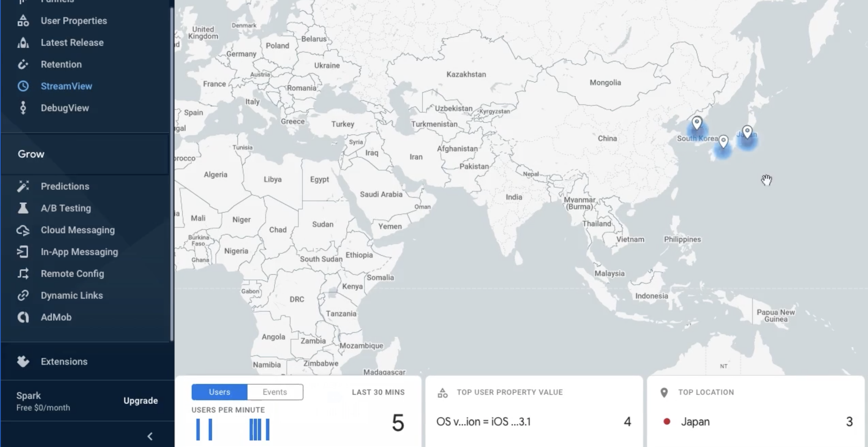Click the user property count 4
The height and width of the screenshot is (447, 868).
[627, 422]
